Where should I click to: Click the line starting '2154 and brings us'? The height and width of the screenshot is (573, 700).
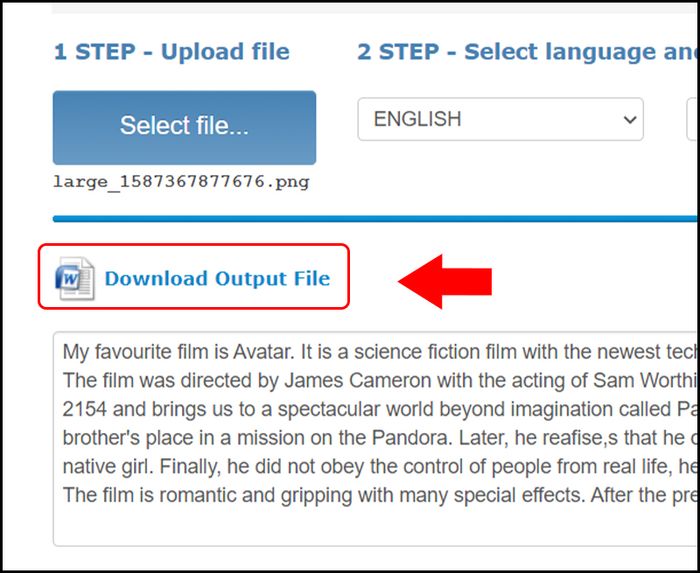point(379,409)
